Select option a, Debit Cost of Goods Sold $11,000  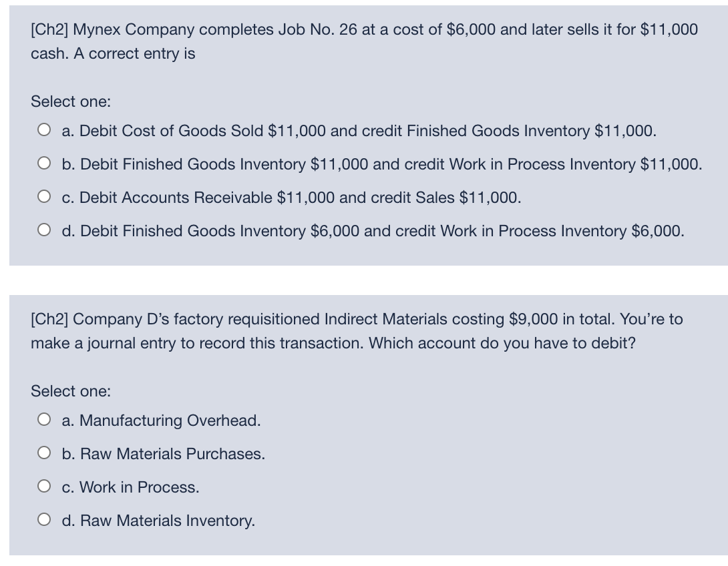pos(44,130)
